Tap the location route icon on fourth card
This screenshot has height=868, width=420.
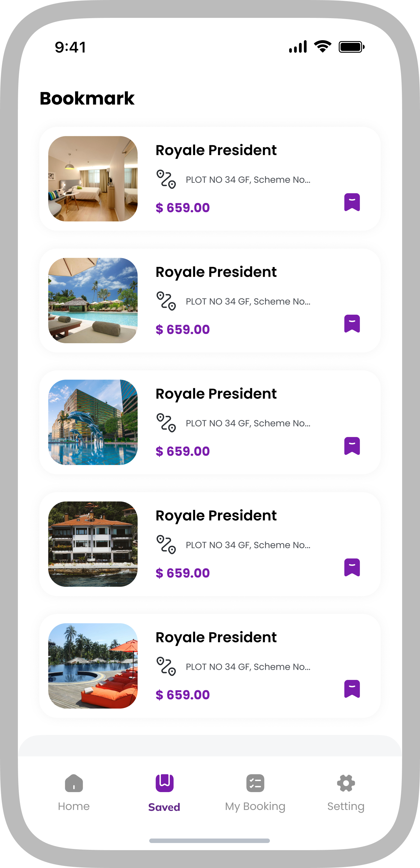[x=166, y=544]
